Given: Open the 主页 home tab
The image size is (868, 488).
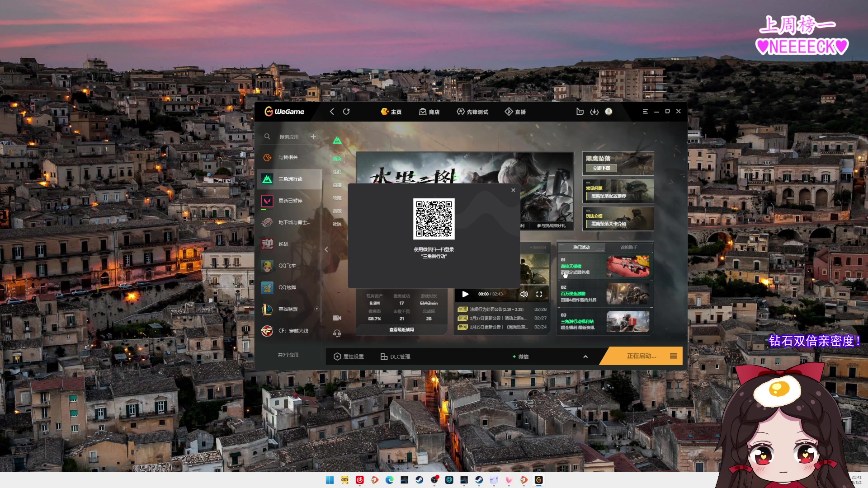Looking at the screenshot, I should point(391,112).
